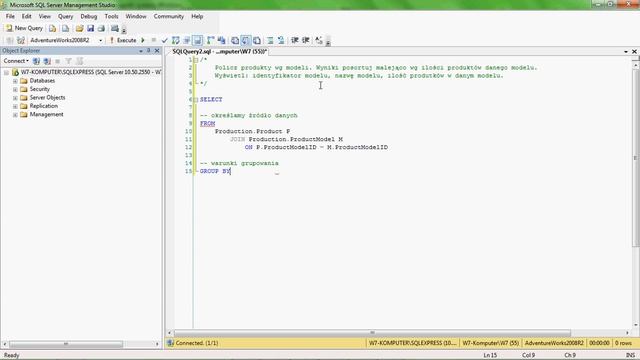Display the Estimated Execution Plan

pos(176,40)
